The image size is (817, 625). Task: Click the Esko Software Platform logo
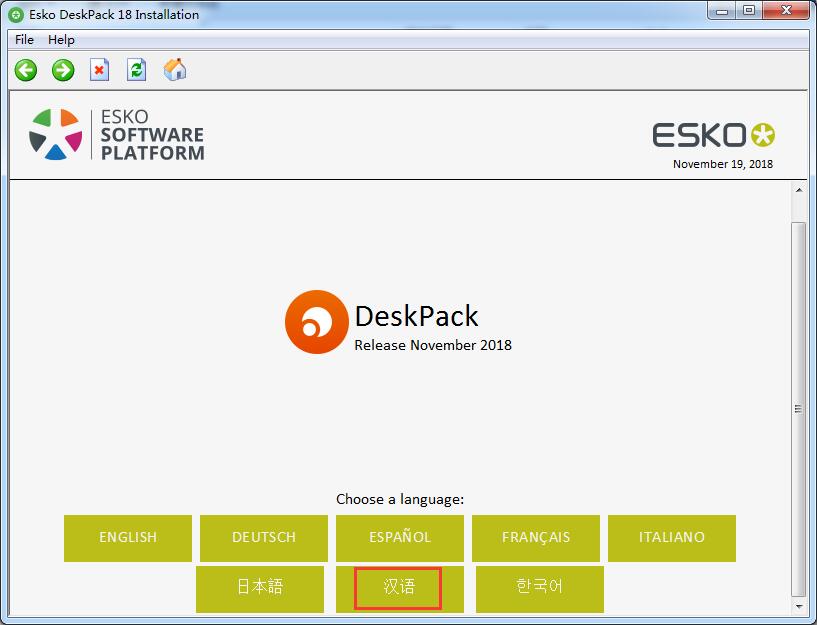click(x=117, y=134)
